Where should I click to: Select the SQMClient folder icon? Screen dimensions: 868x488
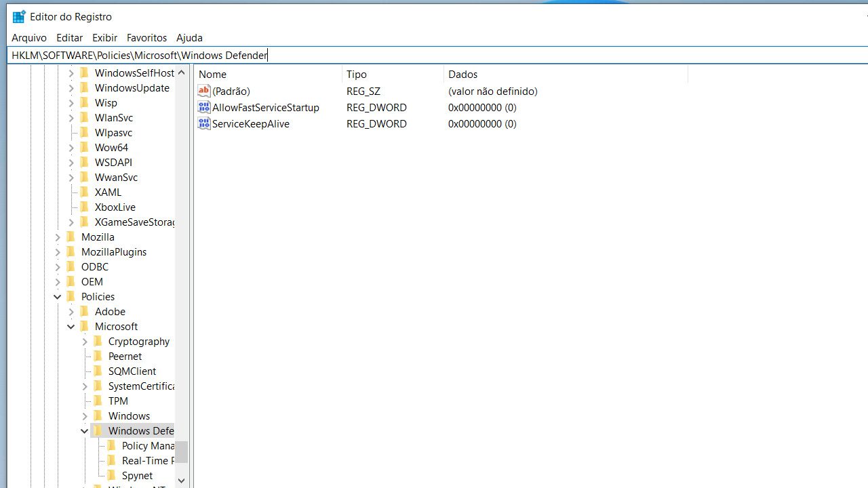98,371
